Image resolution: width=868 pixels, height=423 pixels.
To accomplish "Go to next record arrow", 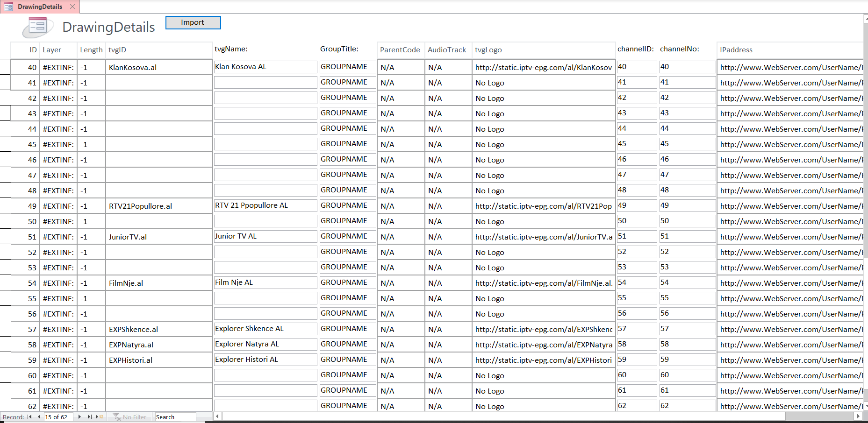I will (x=79, y=417).
